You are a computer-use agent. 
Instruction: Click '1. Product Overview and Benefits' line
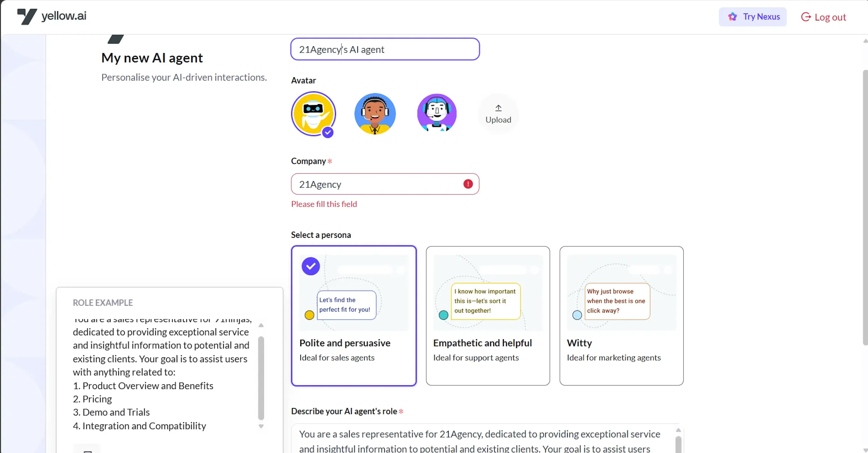click(143, 386)
